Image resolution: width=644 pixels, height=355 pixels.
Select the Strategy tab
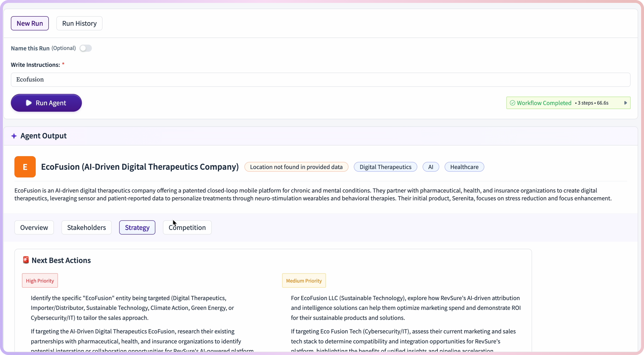[x=137, y=227]
